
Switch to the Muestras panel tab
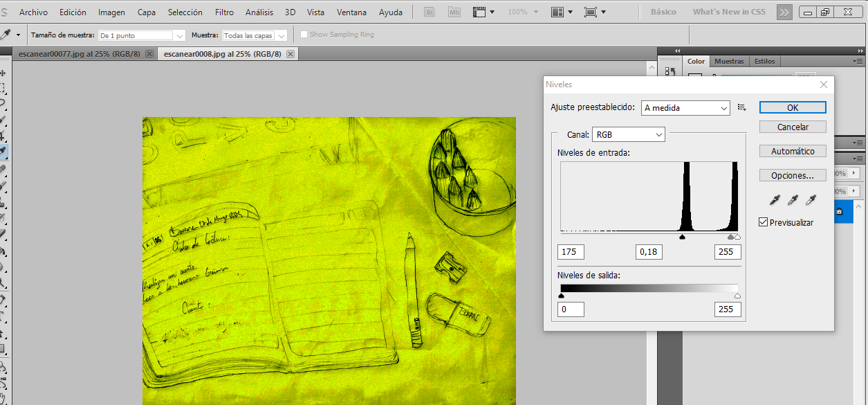pos(729,61)
